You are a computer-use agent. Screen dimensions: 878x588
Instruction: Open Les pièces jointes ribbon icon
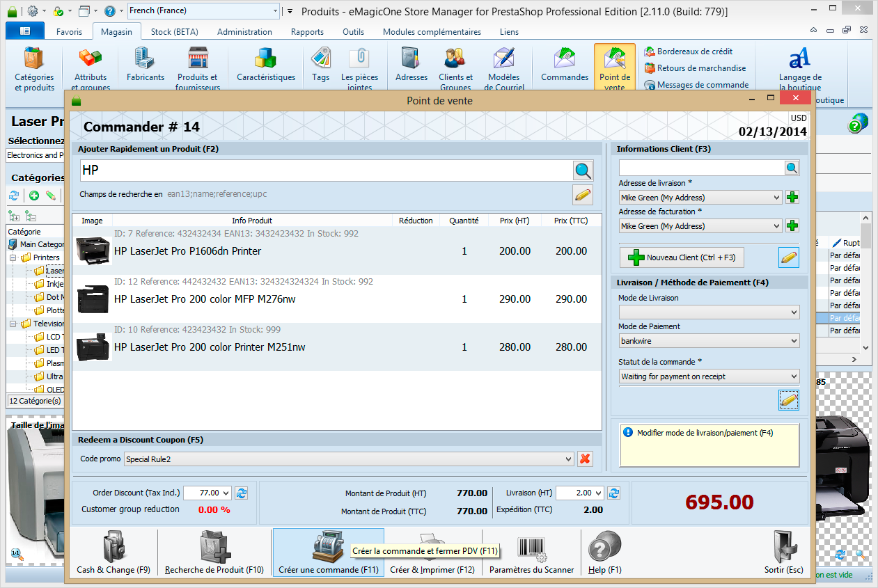point(360,68)
